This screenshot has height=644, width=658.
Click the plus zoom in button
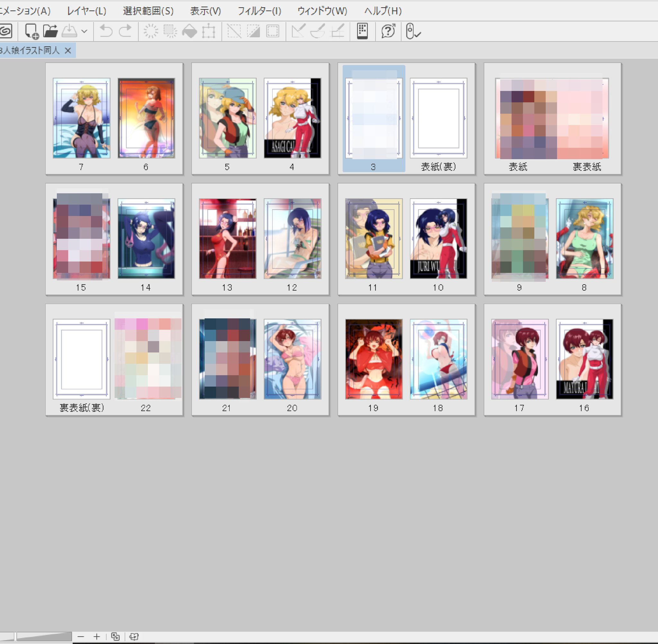(97, 637)
